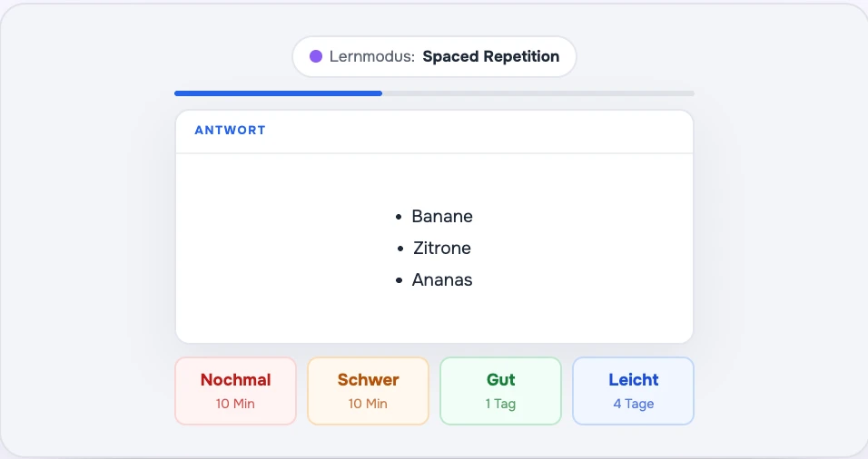Click the 4 Tage interval label
This screenshot has height=459, width=868.
633,404
